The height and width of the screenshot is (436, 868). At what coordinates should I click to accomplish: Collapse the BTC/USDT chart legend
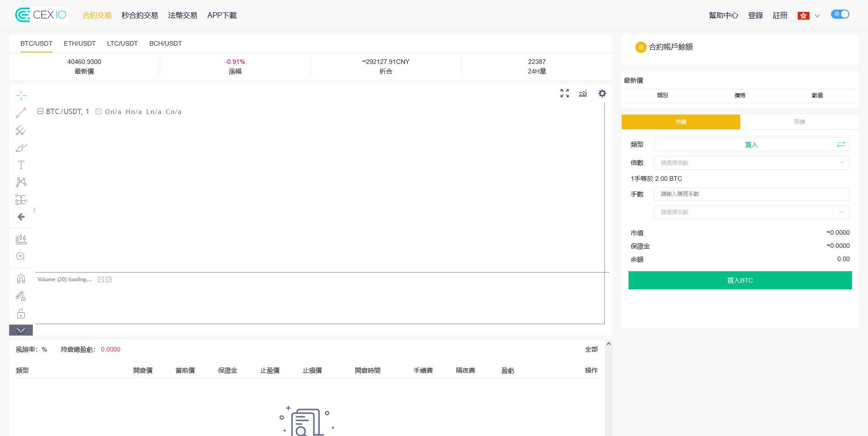point(40,111)
